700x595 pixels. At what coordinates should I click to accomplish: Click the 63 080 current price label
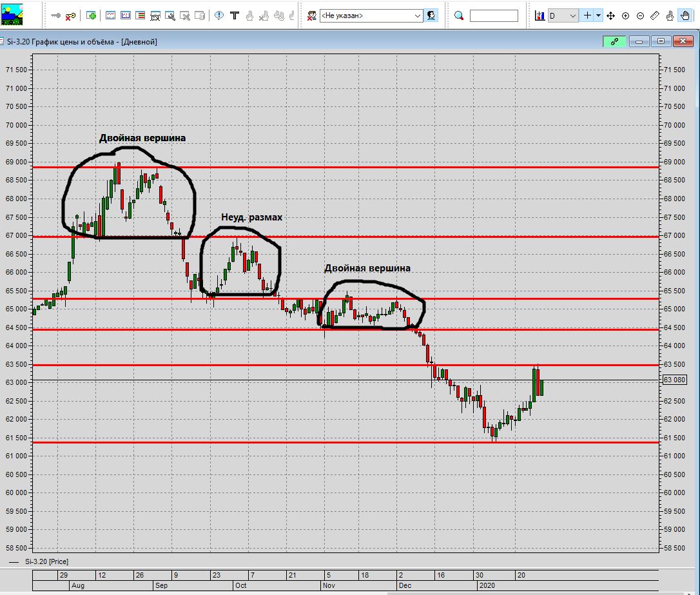coord(674,380)
